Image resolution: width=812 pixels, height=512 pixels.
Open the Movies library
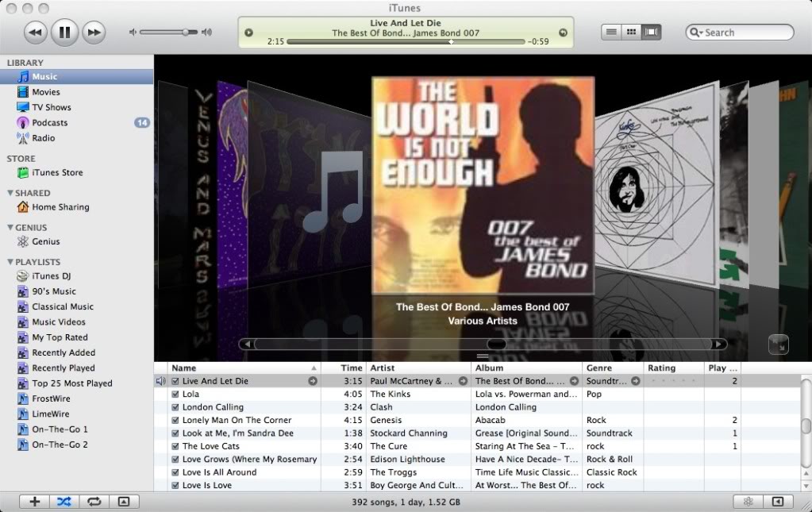pyautogui.click(x=77, y=91)
